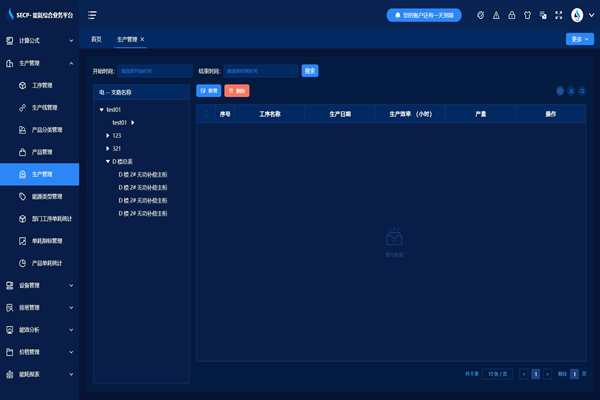Click the hamburger menu collapse icon
The width and height of the screenshot is (600, 400).
coord(93,15)
